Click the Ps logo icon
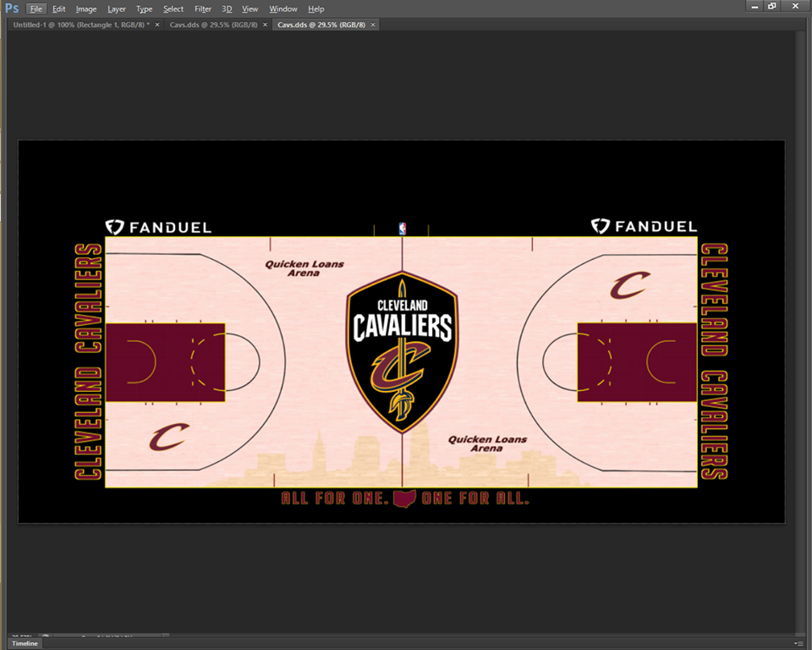 12,8
